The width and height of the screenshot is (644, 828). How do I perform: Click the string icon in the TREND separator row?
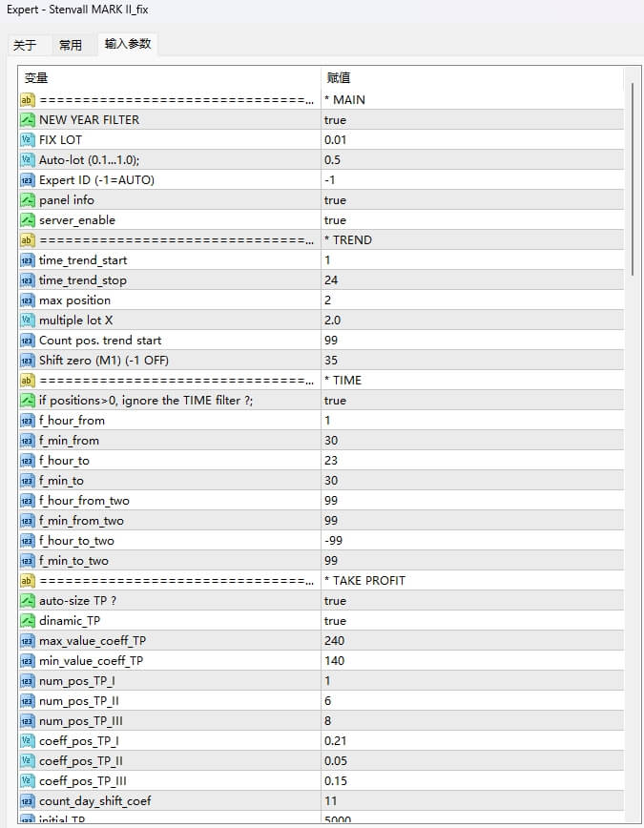tap(28, 240)
